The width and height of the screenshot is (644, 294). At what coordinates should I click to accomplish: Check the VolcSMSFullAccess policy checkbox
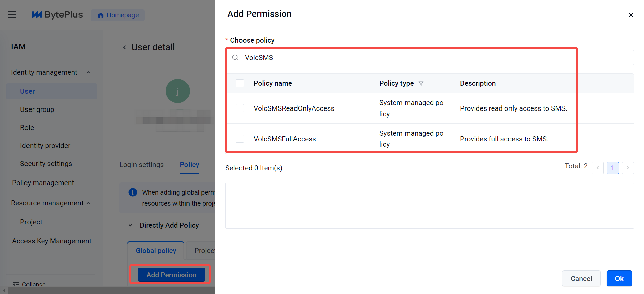point(240,139)
